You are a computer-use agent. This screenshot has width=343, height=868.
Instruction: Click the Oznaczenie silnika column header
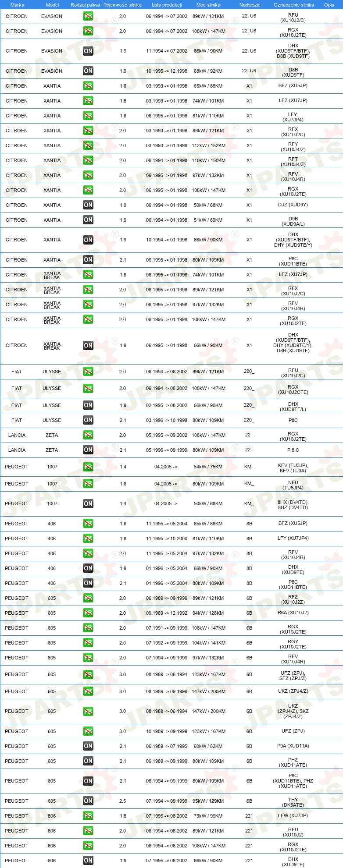coord(294,5)
